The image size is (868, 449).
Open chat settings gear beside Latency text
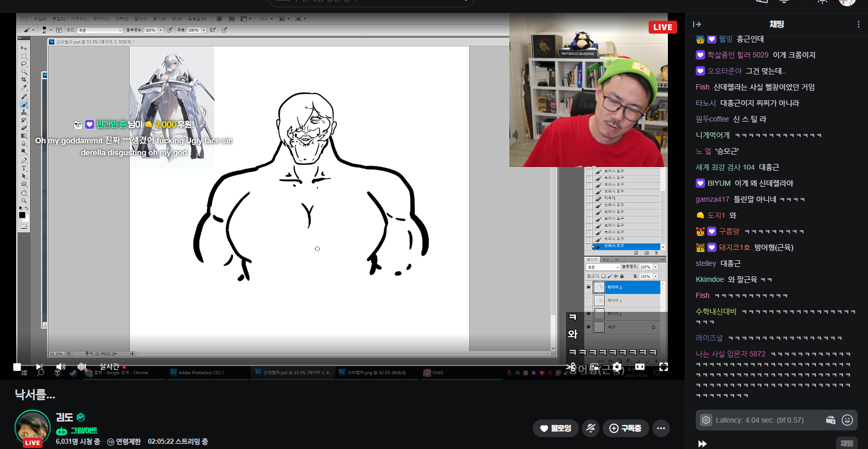pos(706,420)
